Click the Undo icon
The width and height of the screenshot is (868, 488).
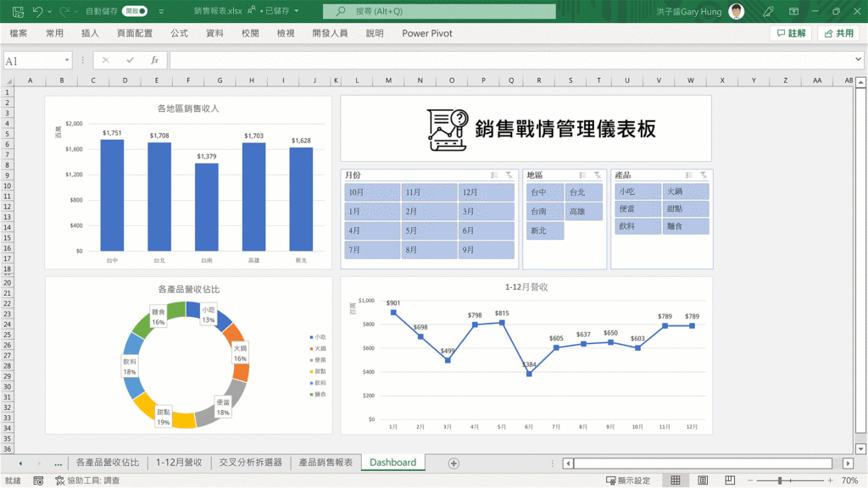pos(37,11)
